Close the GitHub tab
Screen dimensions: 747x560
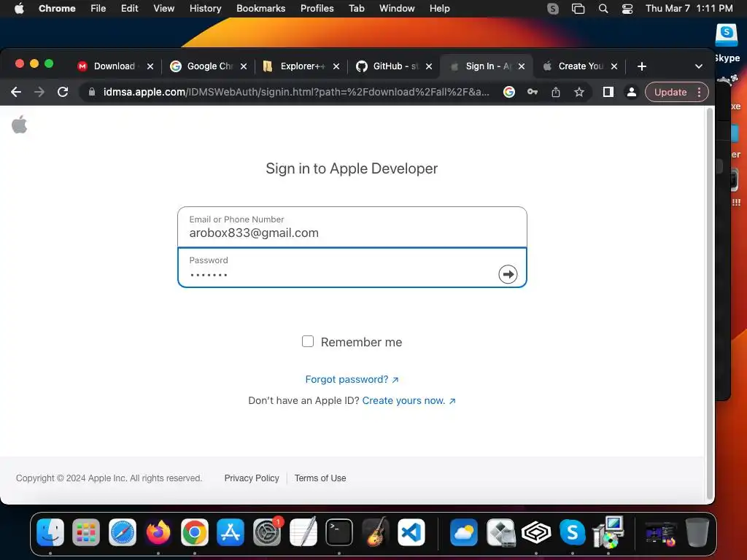(429, 66)
